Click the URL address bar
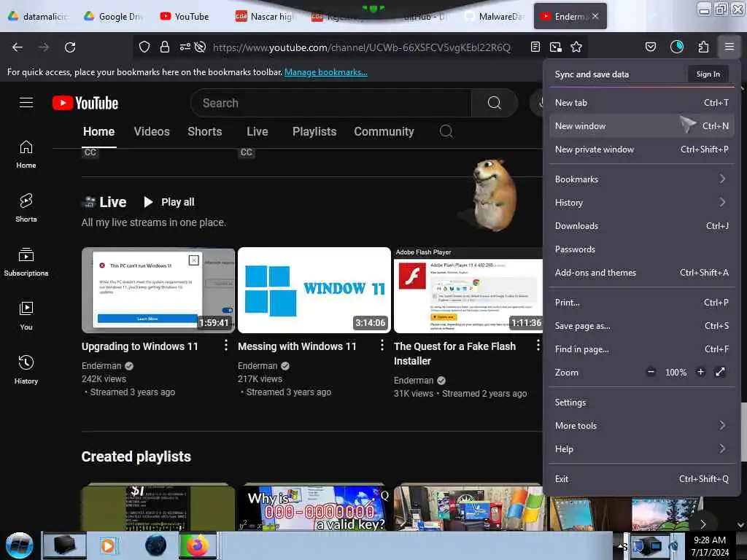Viewport: 747px width, 560px height. coord(362,47)
